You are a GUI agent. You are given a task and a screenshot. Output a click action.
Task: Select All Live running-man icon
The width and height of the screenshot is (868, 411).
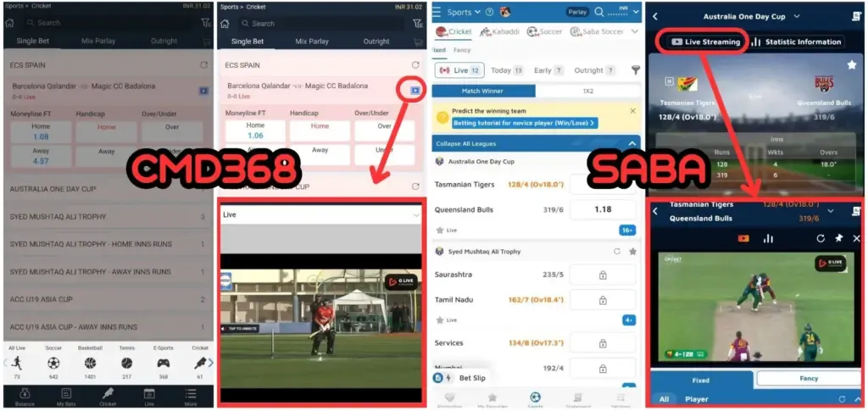coord(17,363)
